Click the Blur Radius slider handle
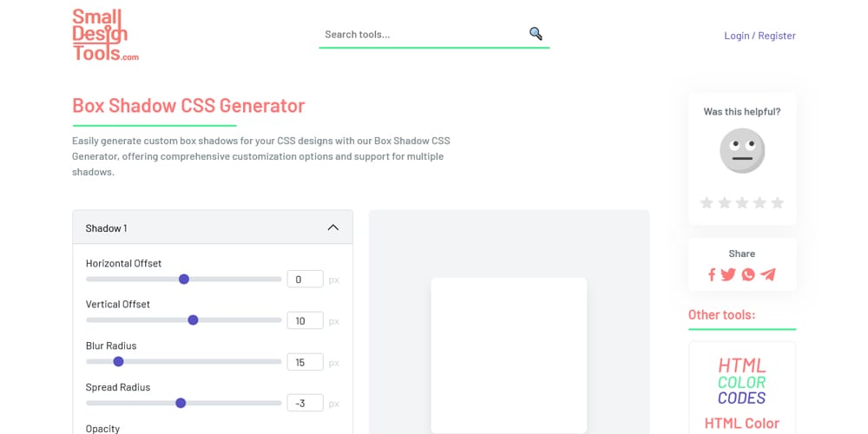 click(118, 361)
